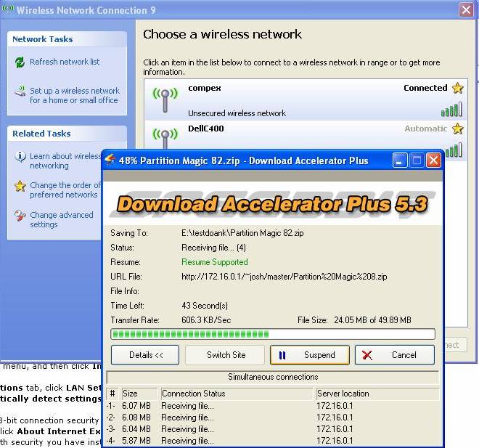Click the # column header

pyautogui.click(x=112, y=394)
